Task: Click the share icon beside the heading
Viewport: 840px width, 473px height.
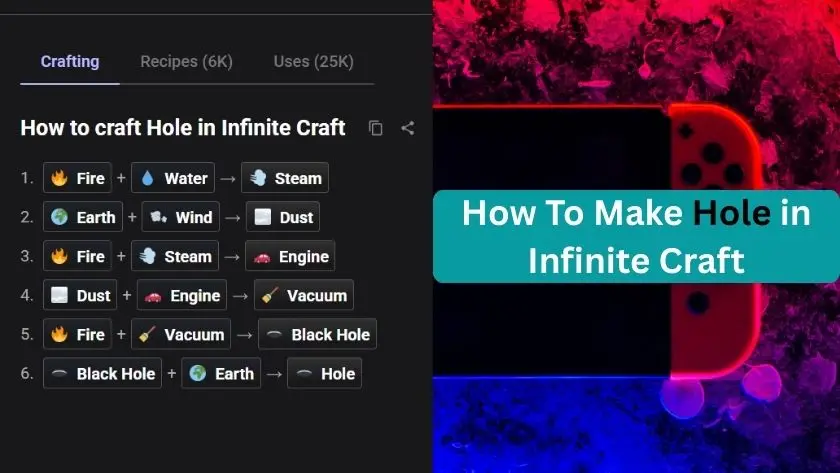Action: (x=408, y=128)
